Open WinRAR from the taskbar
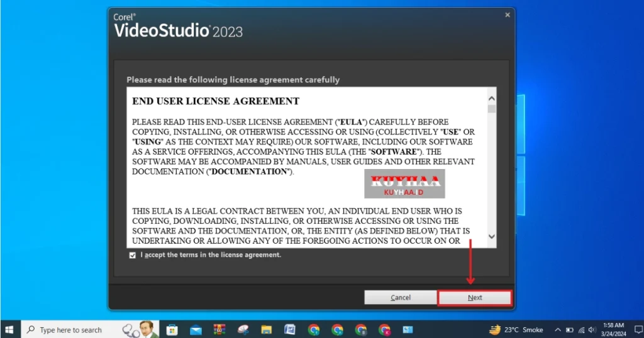The width and height of the screenshot is (644, 338). tap(219, 329)
